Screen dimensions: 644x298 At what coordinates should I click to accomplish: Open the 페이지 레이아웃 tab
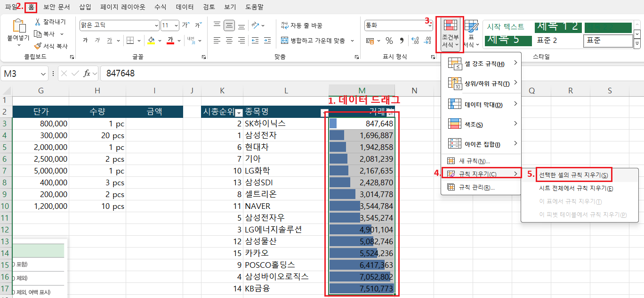coord(123,7)
